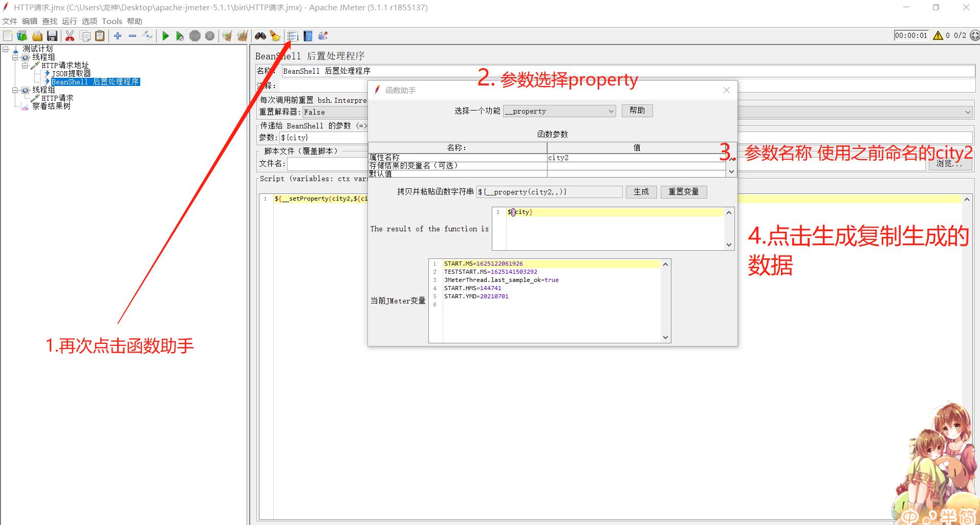Click the START.YMD=20210701 line
Viewport: 980px width, 525px height.
[x=476, y=297]
